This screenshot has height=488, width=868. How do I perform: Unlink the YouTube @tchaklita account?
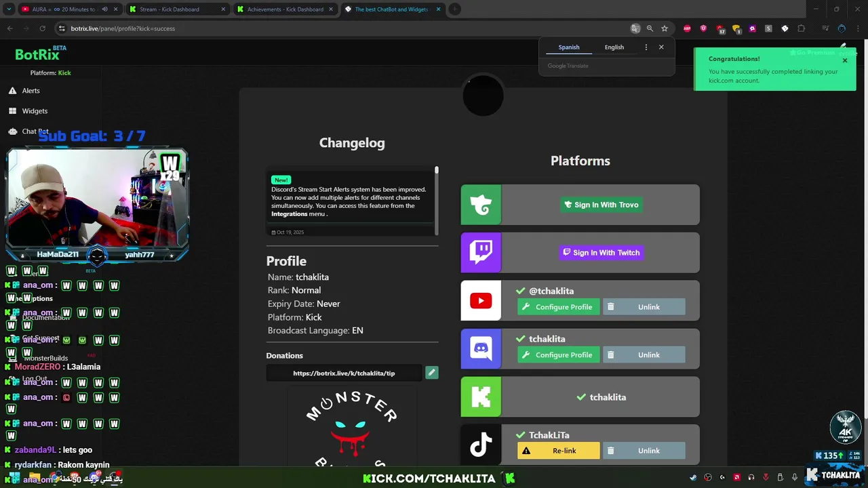(644, 307)
